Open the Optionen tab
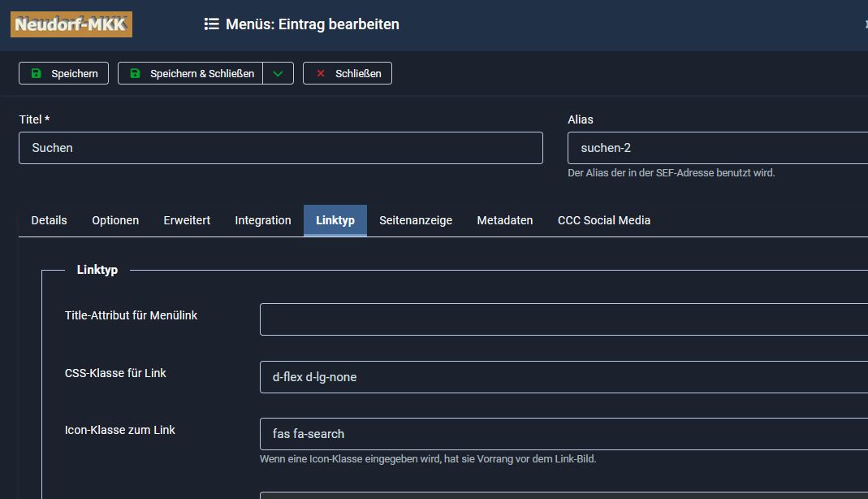 point(115,220)
